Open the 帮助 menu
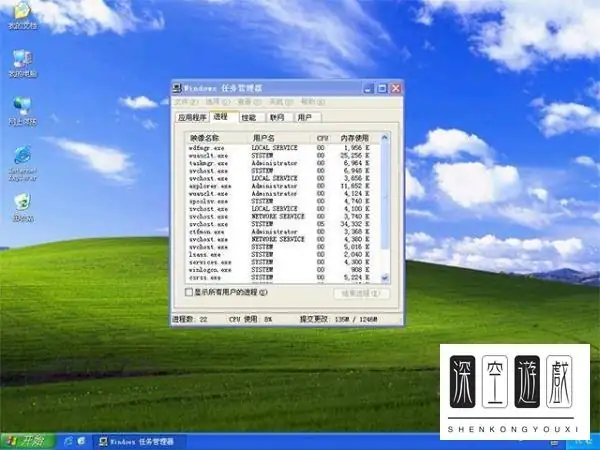This screenshot has width=600, height=450. (313, 102)
